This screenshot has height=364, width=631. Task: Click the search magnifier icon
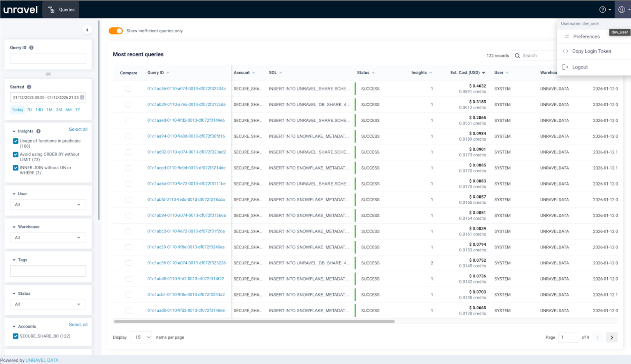tap(517, 56)
